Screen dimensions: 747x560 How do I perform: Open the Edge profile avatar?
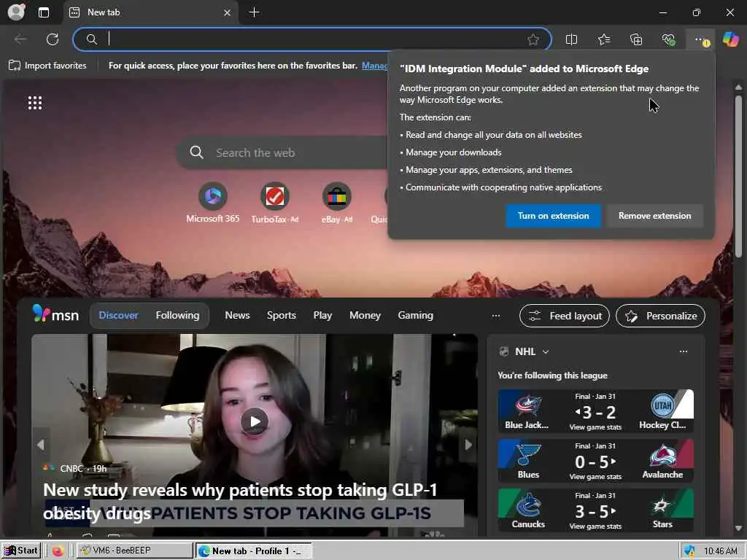tap(17, 12)
